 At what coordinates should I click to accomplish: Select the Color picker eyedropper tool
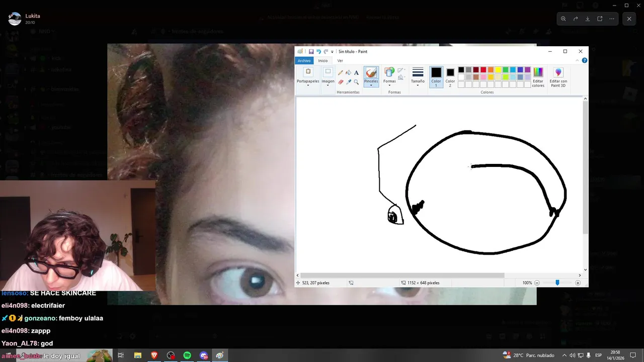coord(348,81)
